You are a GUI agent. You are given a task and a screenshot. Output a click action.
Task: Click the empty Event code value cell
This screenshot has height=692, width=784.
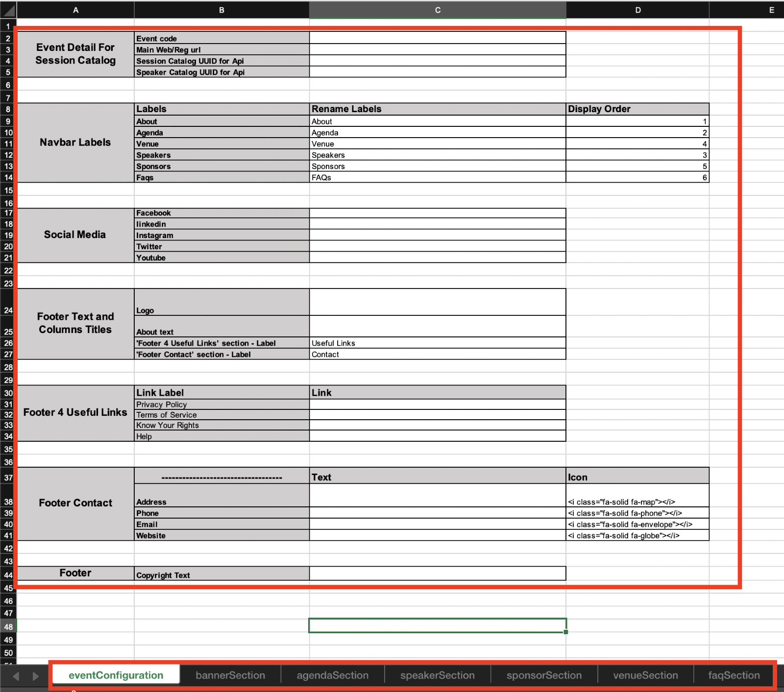[x=438, y=38]
